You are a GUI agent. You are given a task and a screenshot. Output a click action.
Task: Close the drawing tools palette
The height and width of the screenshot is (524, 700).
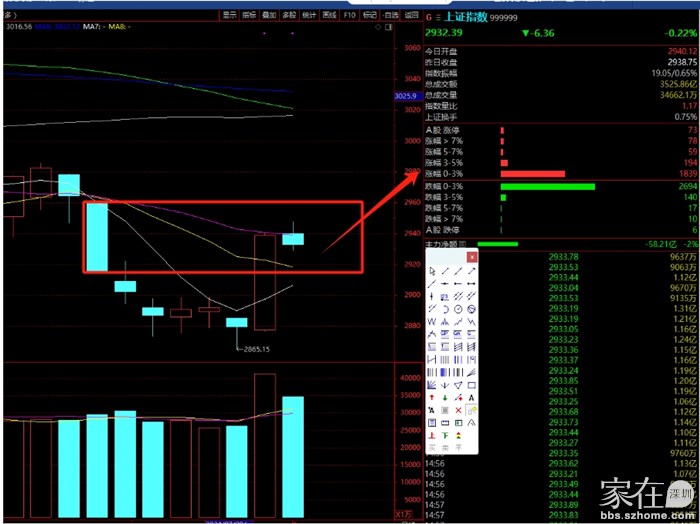pyautogui.click(x=471, y=257)
